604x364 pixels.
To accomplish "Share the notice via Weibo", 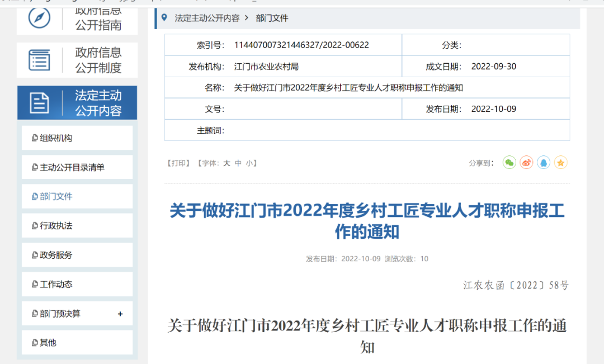I will 526,162.
